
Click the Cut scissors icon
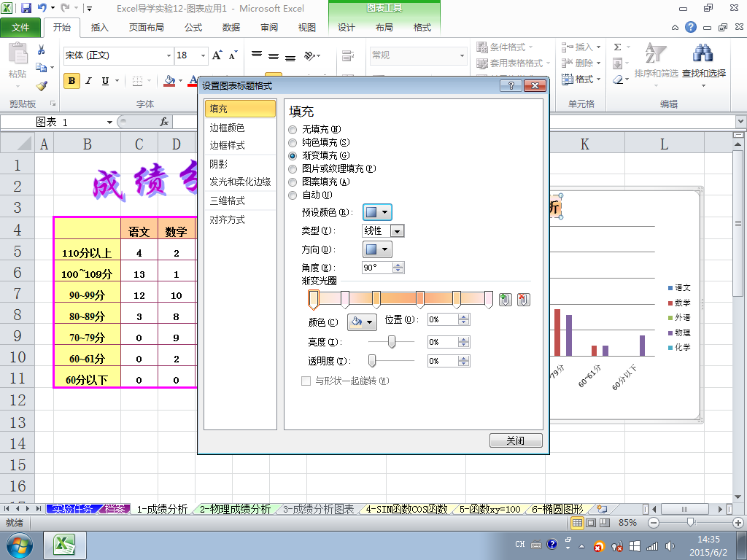coord(42,50)
